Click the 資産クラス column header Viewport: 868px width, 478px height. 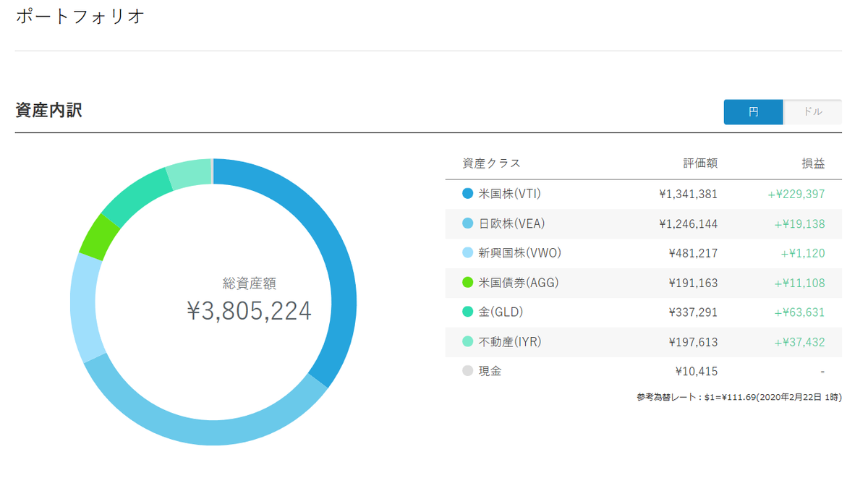pyautogui.click(x=492, y=163)
